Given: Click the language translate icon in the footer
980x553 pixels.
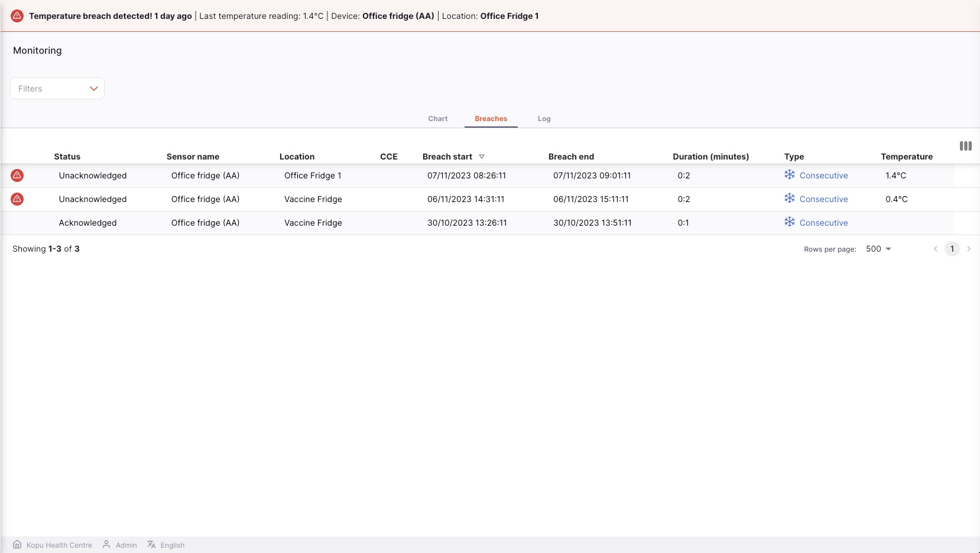Looking at the screenshot, I should 151,545.
